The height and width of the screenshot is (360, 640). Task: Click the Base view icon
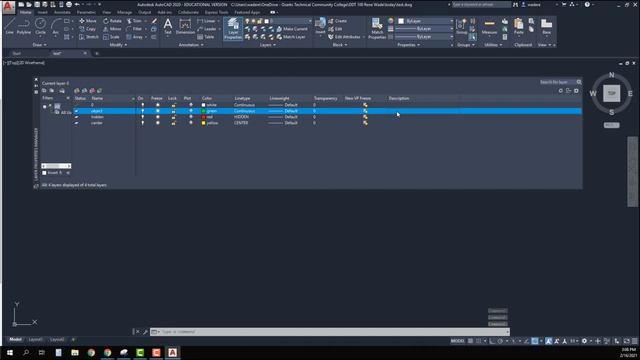click(546, 27)
